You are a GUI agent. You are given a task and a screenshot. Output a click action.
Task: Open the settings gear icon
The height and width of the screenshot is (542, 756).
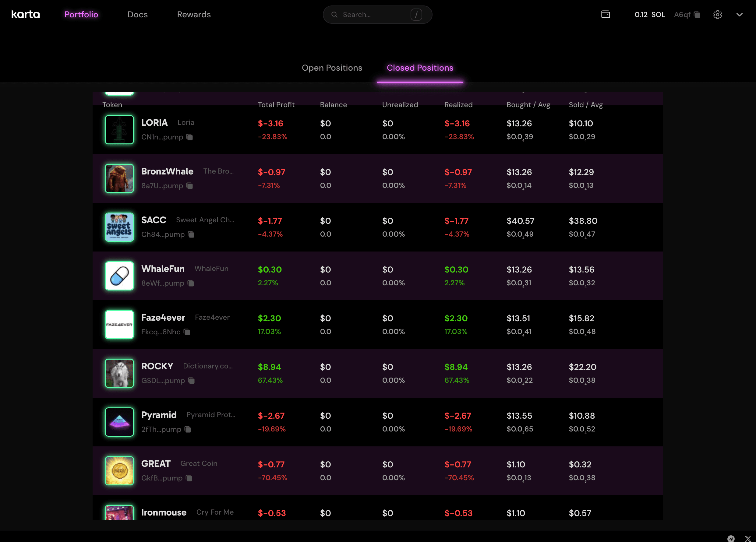pos(717,15)
